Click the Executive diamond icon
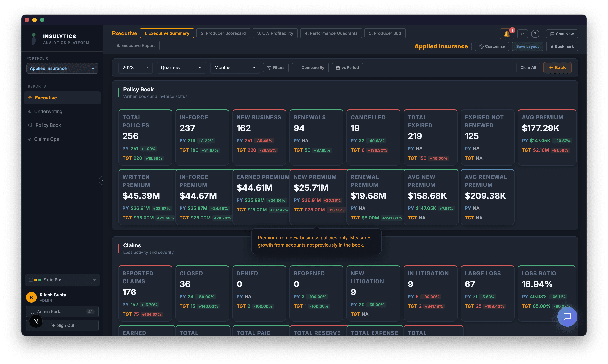608x364 pixels. pyautogui.click(x=30, y=98)
